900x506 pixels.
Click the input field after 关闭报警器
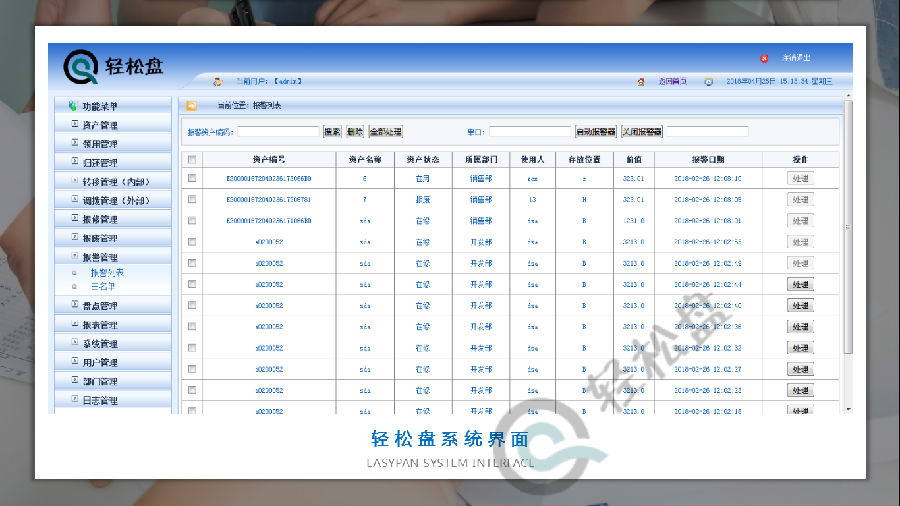[708, 132]
